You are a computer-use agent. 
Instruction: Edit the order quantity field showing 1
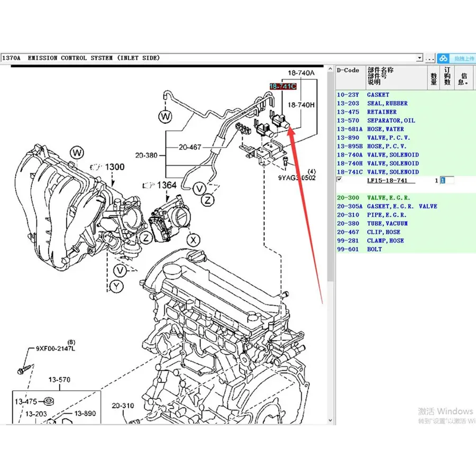tap(444, 180)
